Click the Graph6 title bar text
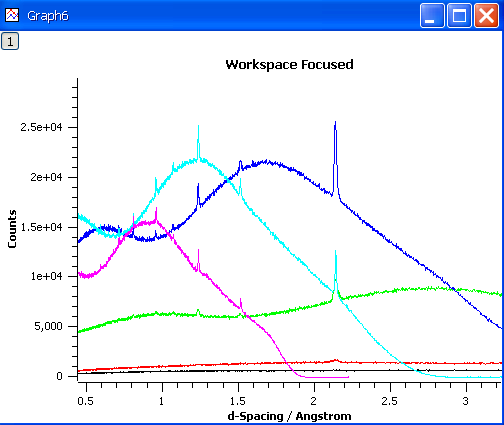This screenshot has width=504, height=425. (48, 16)
